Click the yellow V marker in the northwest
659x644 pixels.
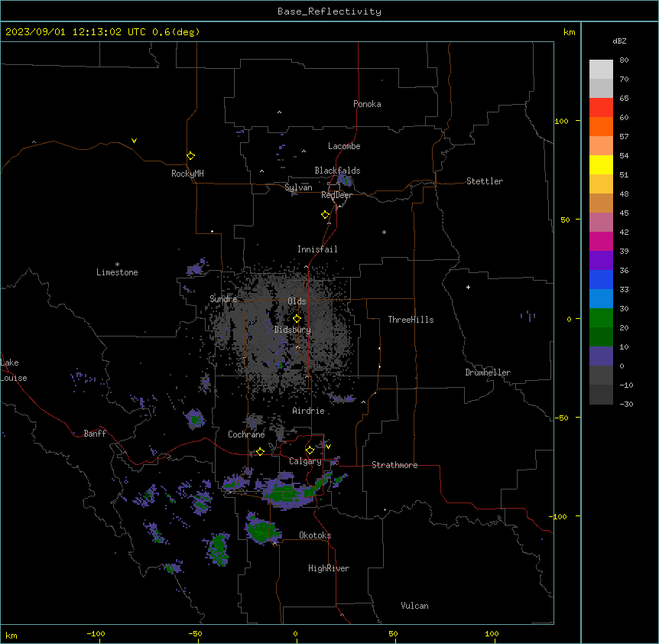click(134, 141)
